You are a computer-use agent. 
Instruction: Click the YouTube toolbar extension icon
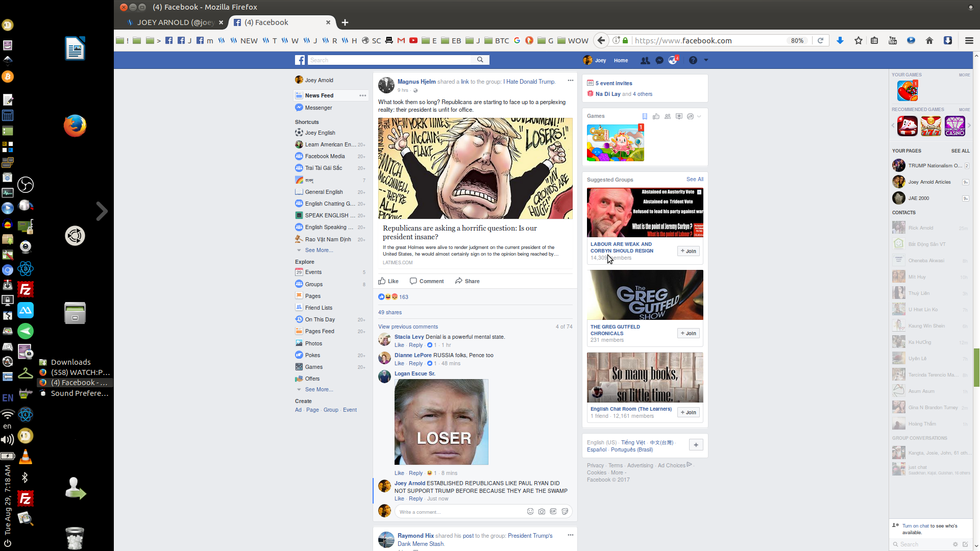(x=893, y=40)
